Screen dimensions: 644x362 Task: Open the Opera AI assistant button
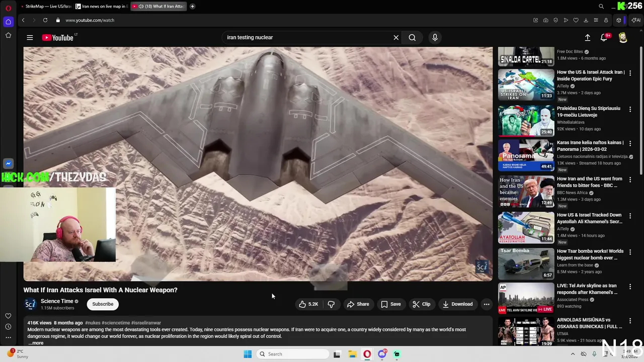[636, 20]
